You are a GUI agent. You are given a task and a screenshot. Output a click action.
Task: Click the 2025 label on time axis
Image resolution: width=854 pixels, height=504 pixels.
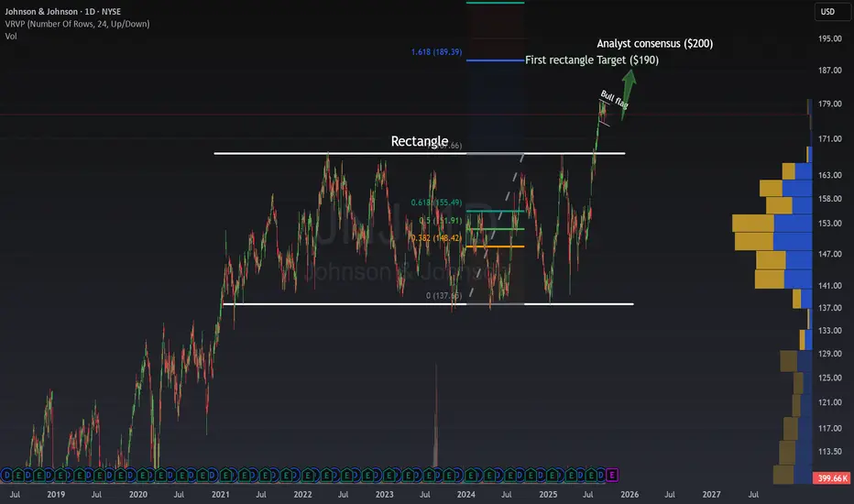(x=548, y=495)
